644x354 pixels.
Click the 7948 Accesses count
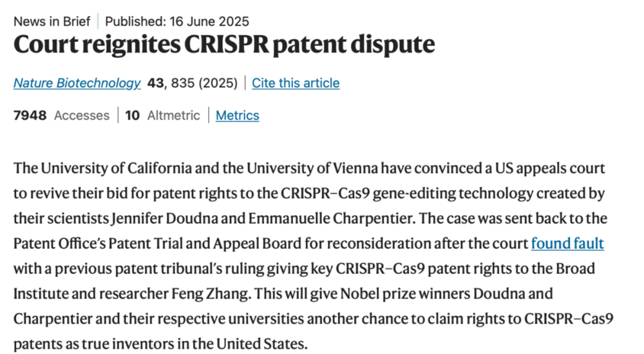click(x=61, y=115)
